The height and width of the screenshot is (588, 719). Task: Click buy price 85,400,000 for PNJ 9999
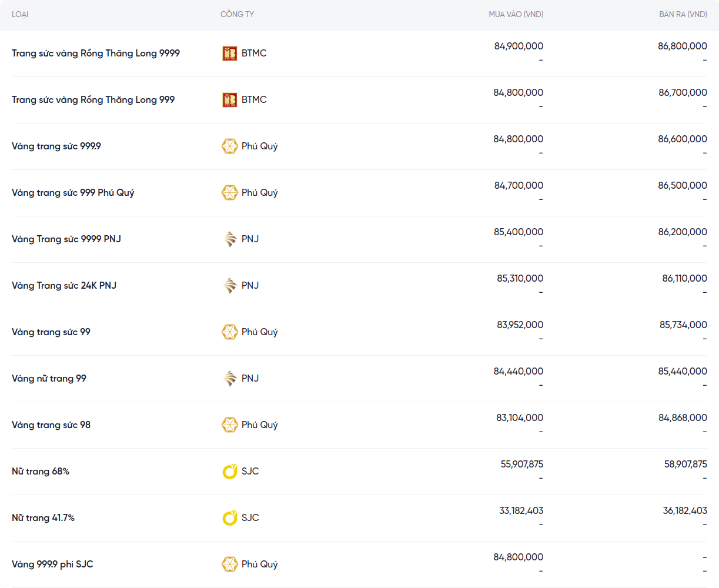click(x=518, y=232)
